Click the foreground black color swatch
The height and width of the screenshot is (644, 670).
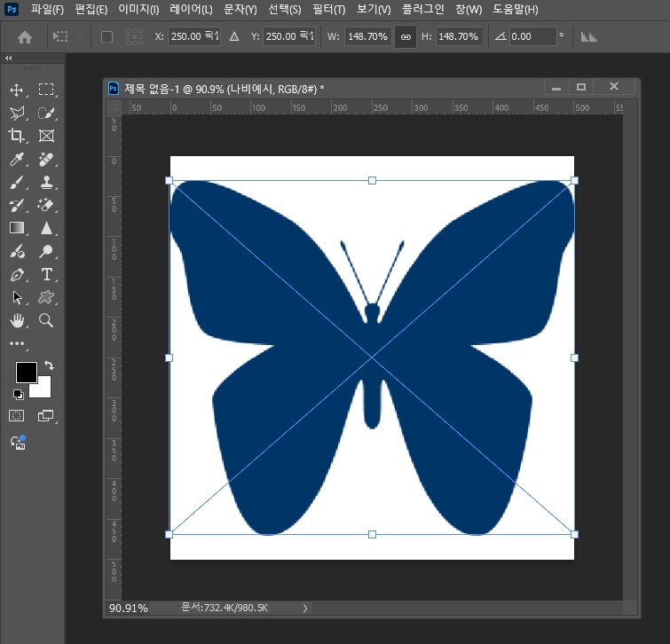(x=27, y=373)
